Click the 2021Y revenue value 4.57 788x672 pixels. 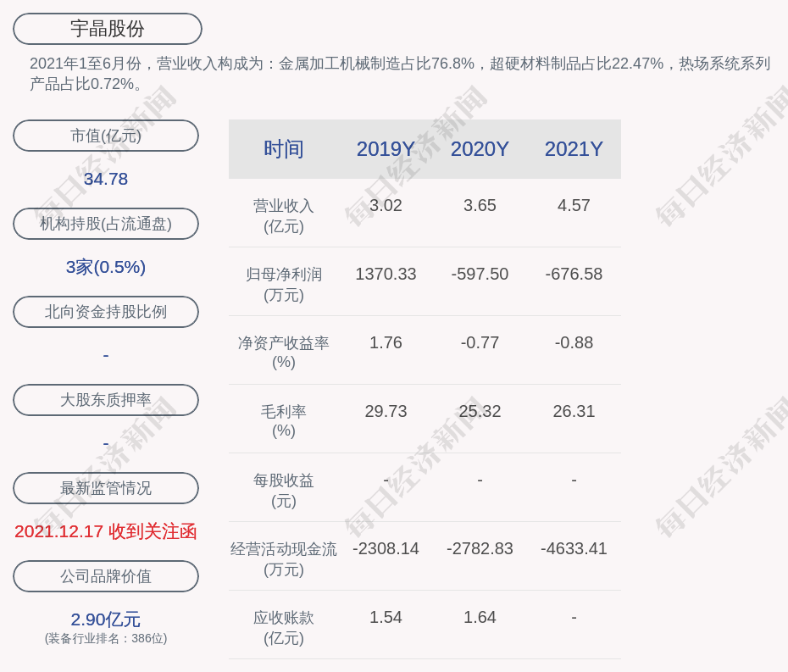(574, 205)
